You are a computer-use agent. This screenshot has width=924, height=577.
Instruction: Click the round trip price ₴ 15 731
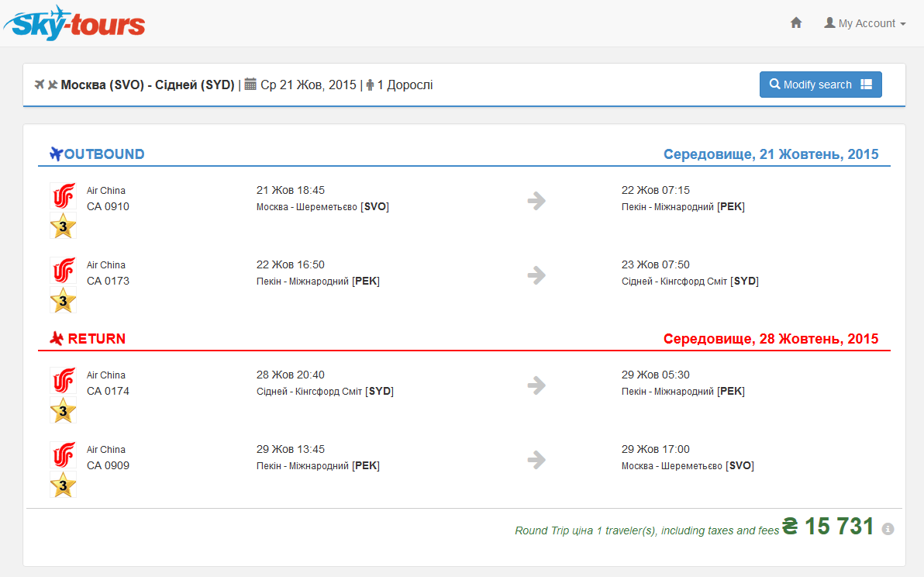point(828,527)
